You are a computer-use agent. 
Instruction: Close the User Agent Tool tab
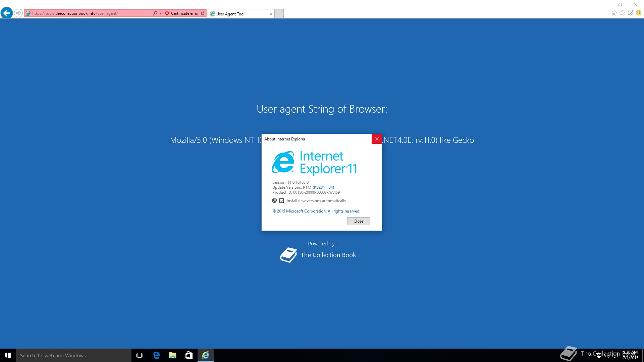point(271,14)
